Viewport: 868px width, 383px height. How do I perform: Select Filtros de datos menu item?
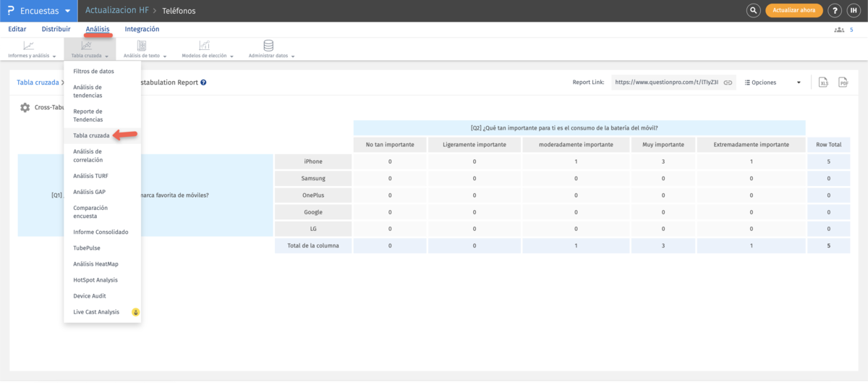pos(93,71)
